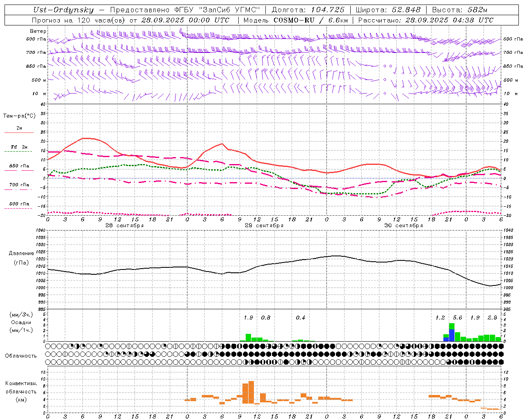
Task: Click the 1.2 precipitation total
Action: pos(440,317)
